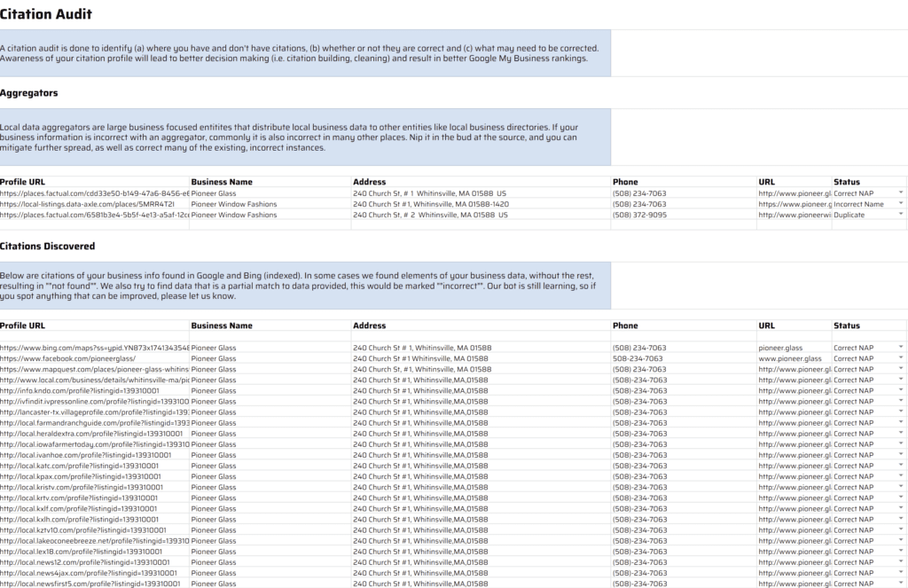Select 'Business Name' header in the Aggregators table
The height and width of the screenshot is (588, 908).
pyautogui.click(x=222, y=182)
